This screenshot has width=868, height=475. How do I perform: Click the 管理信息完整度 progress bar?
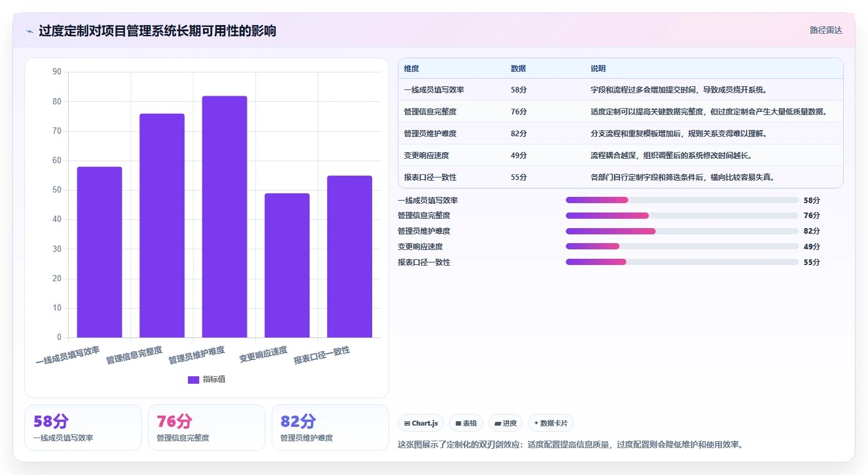tap(682, 216)
